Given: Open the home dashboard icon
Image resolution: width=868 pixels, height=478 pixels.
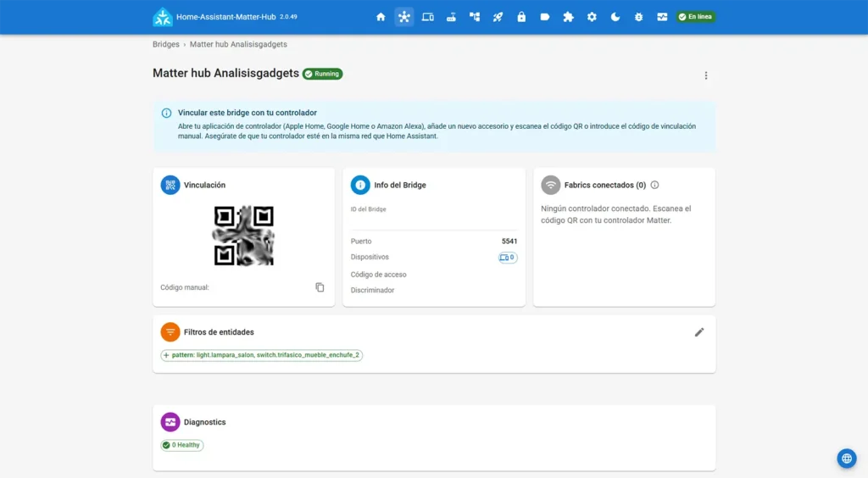Looking at the screenshot, I should pos(381,17).
